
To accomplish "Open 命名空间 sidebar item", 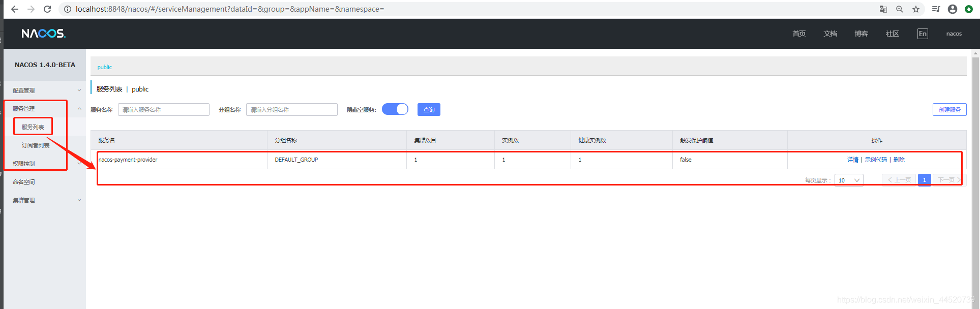I will coord(24,182).
